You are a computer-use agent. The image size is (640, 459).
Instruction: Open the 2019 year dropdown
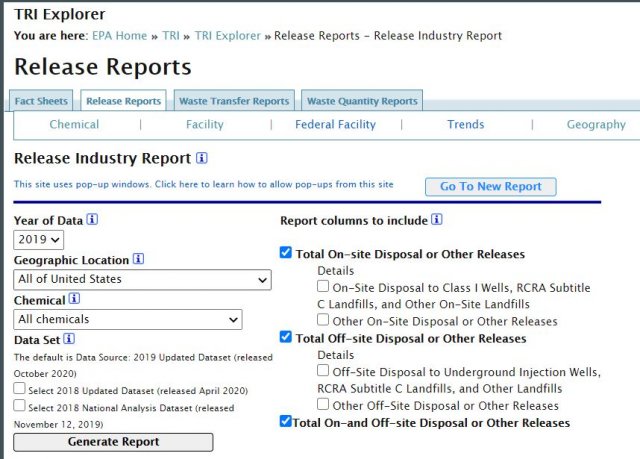point(39,240)
